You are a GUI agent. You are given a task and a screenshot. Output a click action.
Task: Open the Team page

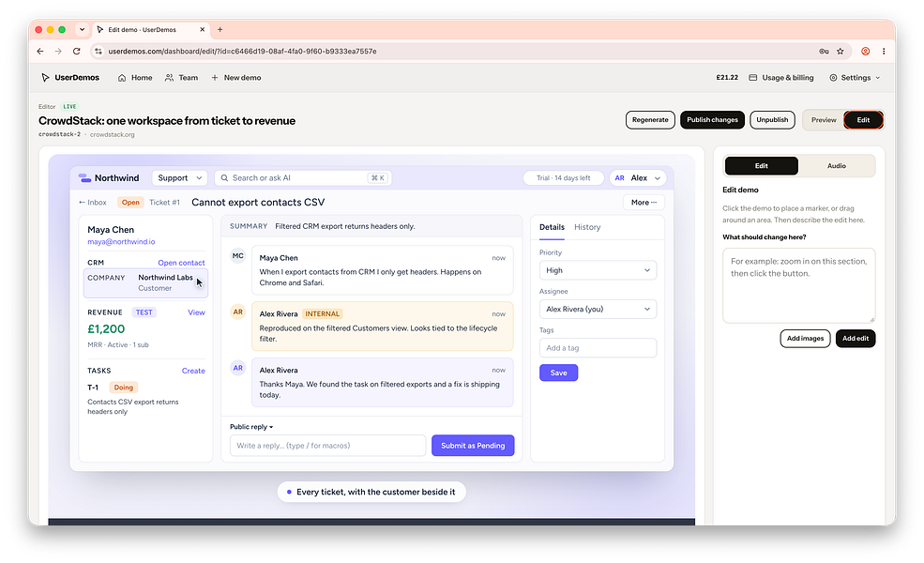(x=181, y=78)
